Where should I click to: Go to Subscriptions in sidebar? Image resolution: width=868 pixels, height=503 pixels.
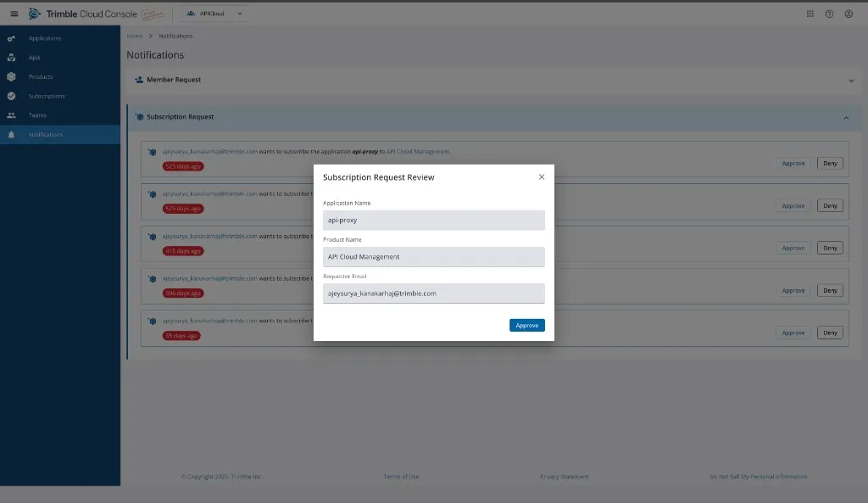[x=47, y=96]
